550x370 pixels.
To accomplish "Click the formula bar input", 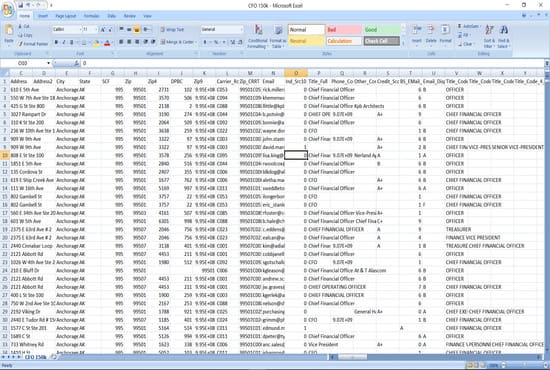I will tap(312, 63).
